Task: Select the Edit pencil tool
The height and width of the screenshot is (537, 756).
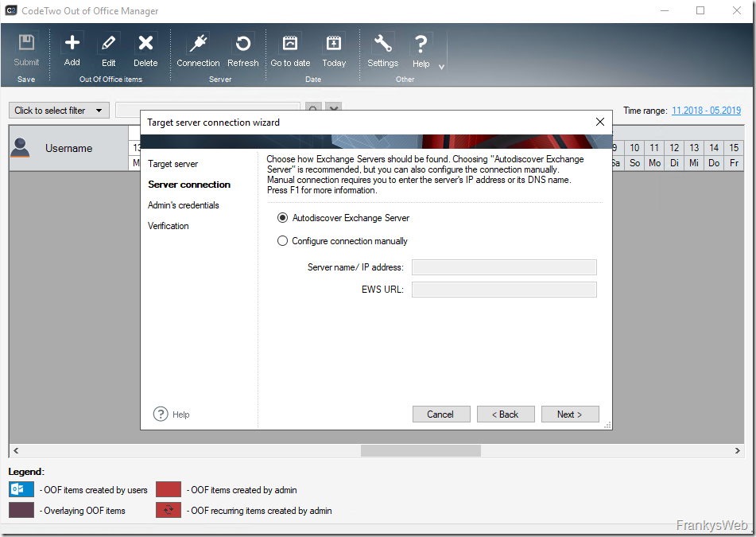Action: click(x=108, y=50)
